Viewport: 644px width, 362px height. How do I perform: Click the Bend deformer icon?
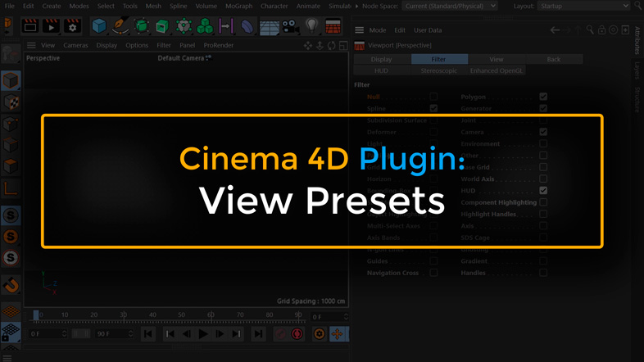[247, 27]
